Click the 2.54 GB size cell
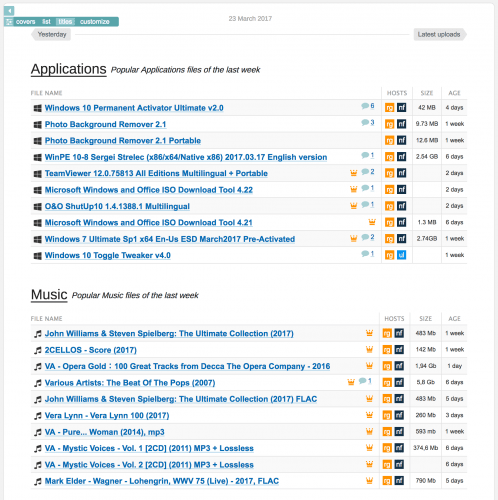Image resolution: width=498 pixels, height=500 pixels. pos(427,157)
